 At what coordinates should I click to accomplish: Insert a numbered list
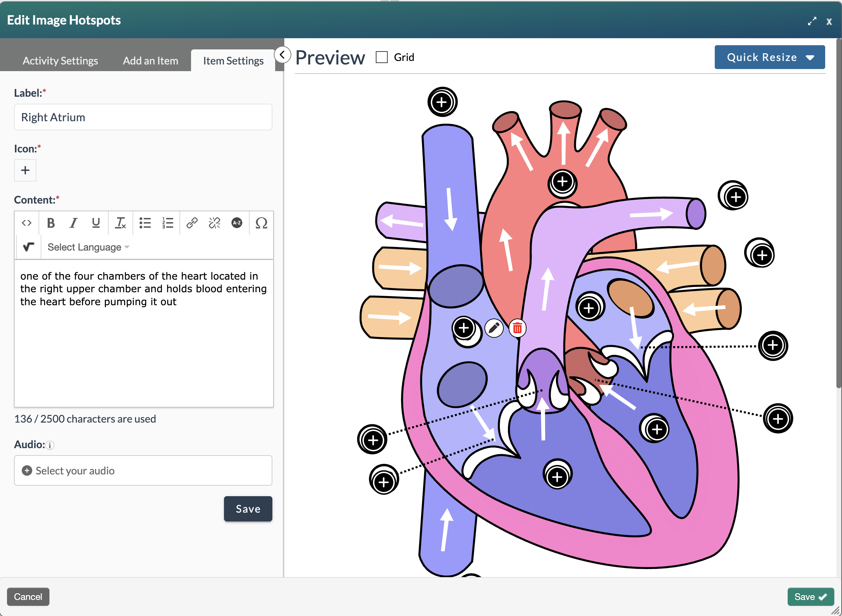tap(168, 223)
